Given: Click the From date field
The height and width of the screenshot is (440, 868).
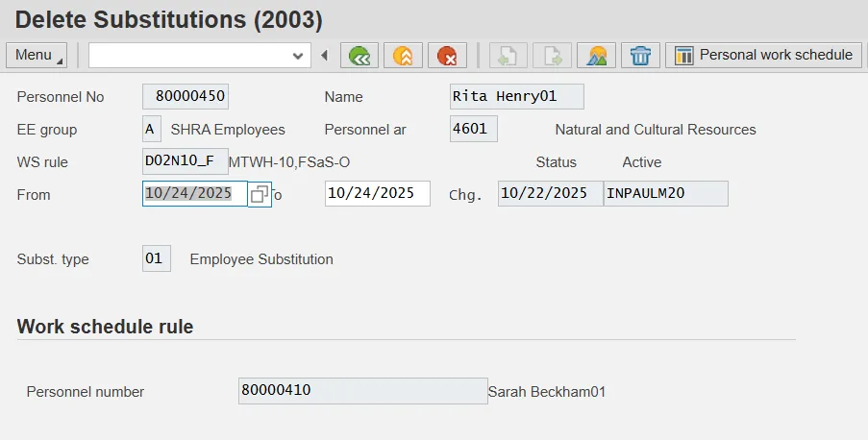Looking at the screenshot, I should tap(194, 194).
